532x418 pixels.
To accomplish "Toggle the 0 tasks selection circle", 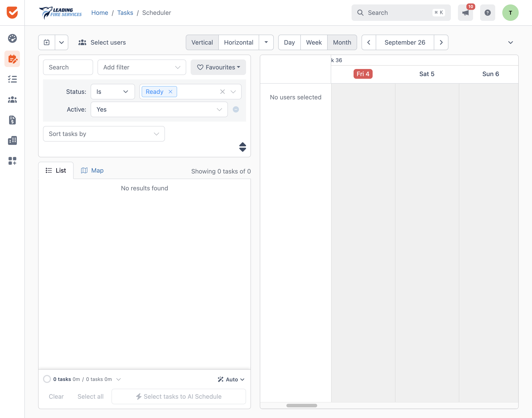I will tap(47, 379).
